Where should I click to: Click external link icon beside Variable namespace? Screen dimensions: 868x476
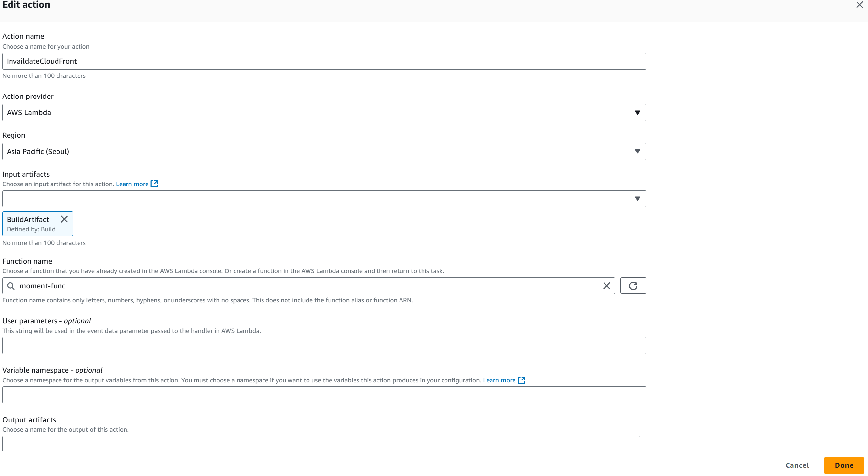522,380
